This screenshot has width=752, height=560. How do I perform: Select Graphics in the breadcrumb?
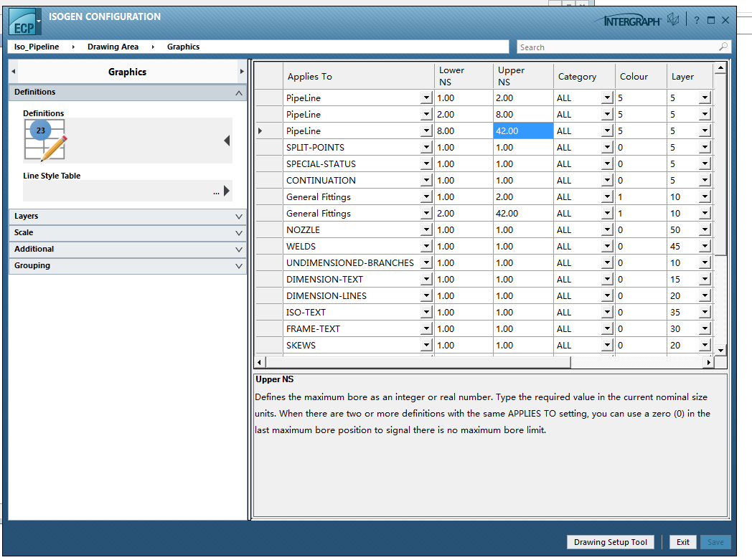coord(183,47)
